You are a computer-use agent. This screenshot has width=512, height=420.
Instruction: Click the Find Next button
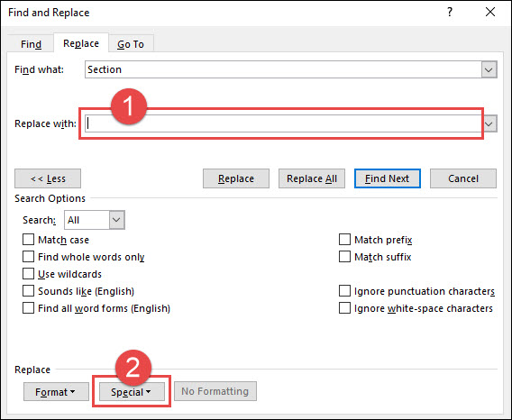point(388,178)
